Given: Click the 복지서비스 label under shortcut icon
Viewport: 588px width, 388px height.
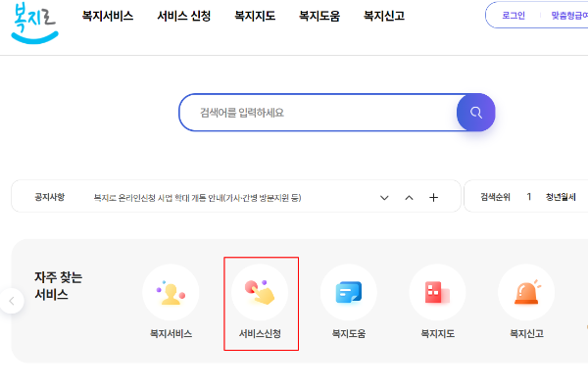Looking at the screenshot, I should (x=171, y=333).
